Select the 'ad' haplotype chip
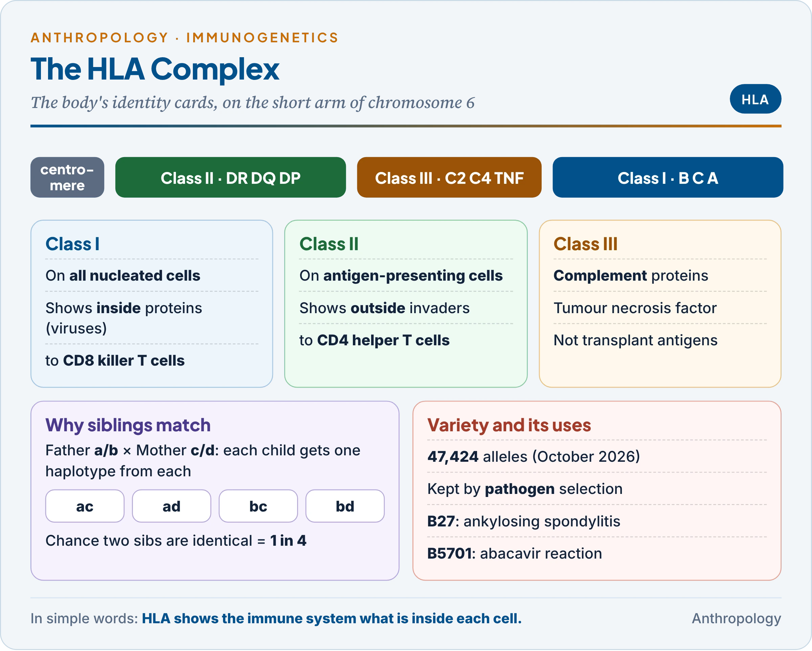 pos(171,506)
